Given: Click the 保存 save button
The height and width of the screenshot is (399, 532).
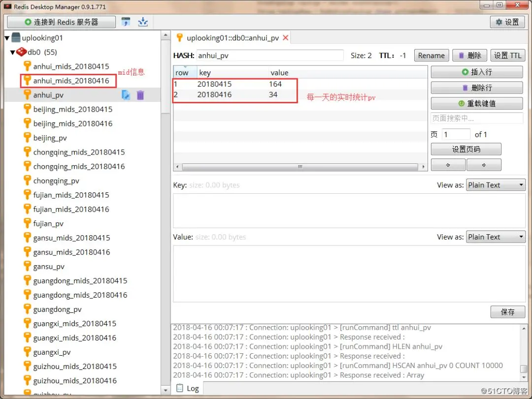Looking at the screenshot, I should (507, 312).
